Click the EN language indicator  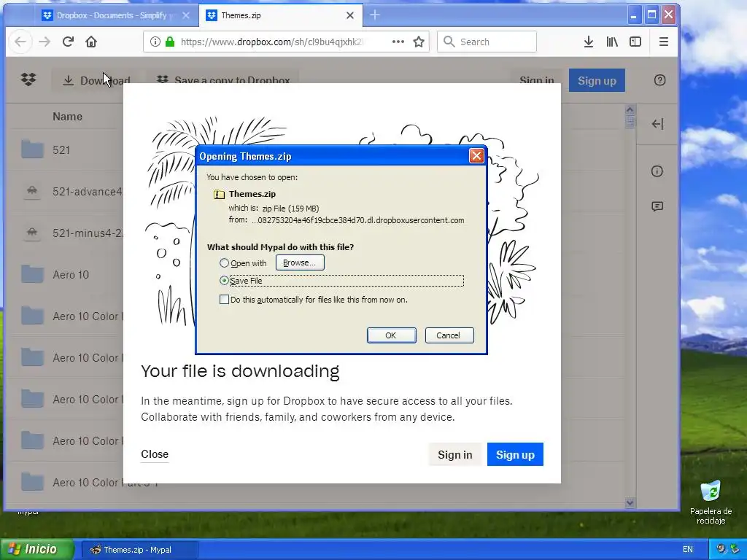click(687, 549)
